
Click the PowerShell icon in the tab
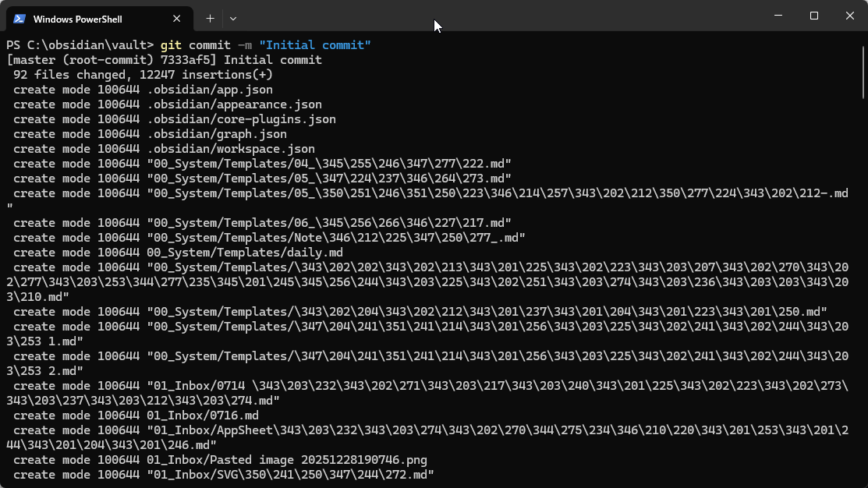19,19
